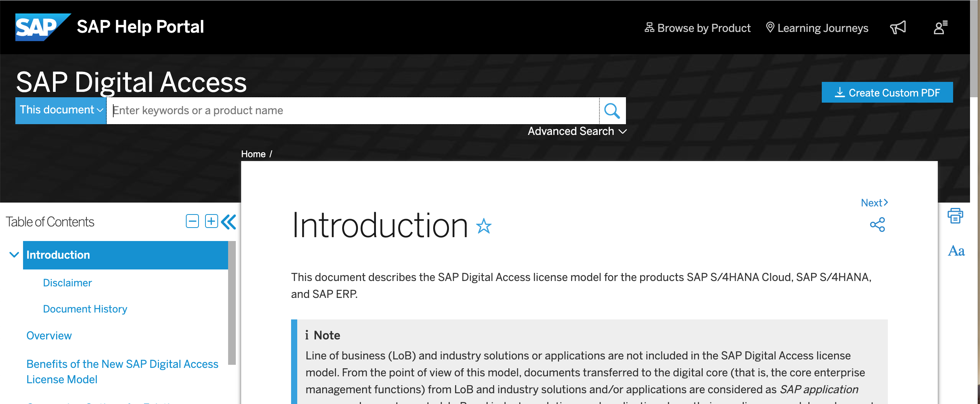Click the SAP logo
Image resolution: width=980 pixels, height=404 pixels.
click(43, 27)
